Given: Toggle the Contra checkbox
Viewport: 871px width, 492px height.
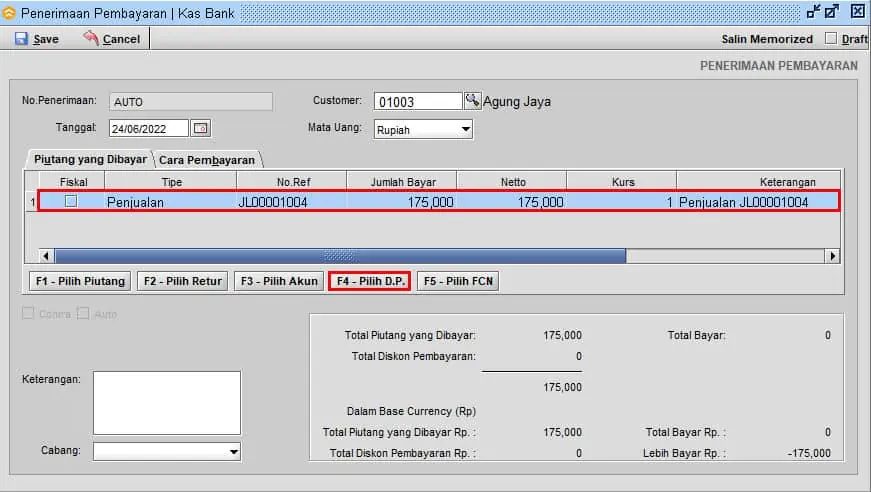Looking at the screenshot, I should 28,313.
